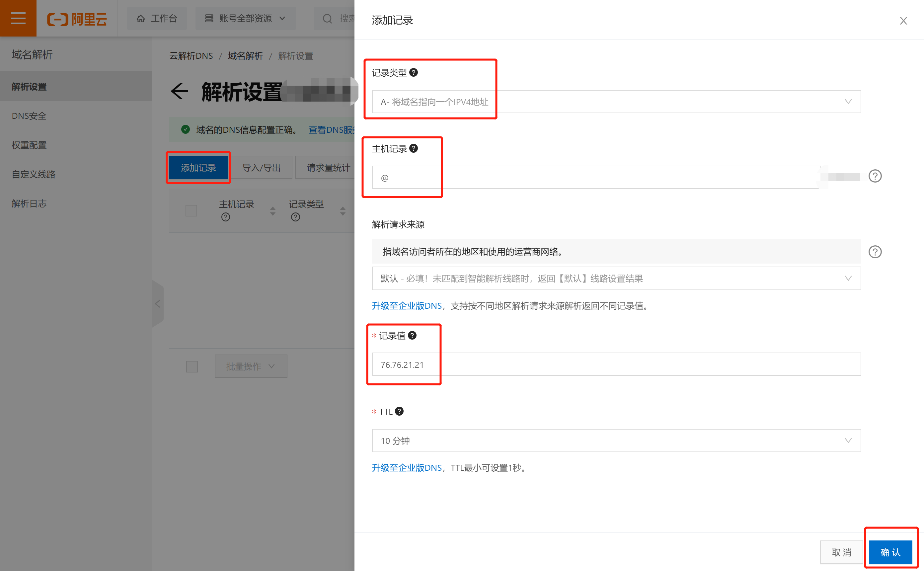The height and width of the screenshot is (571, 924).
Task: Toggle the table header select-all checkbox
Action: pos(192,210)
